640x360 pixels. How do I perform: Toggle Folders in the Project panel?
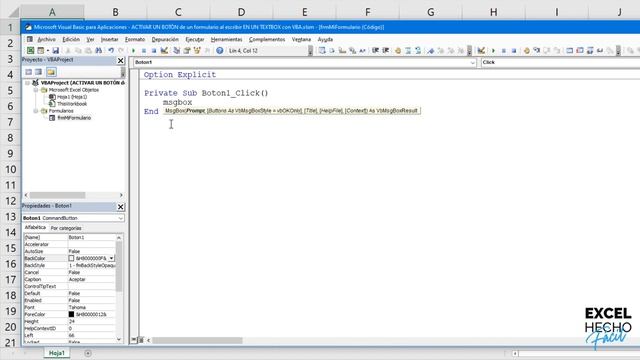click(x=51, y=72)
